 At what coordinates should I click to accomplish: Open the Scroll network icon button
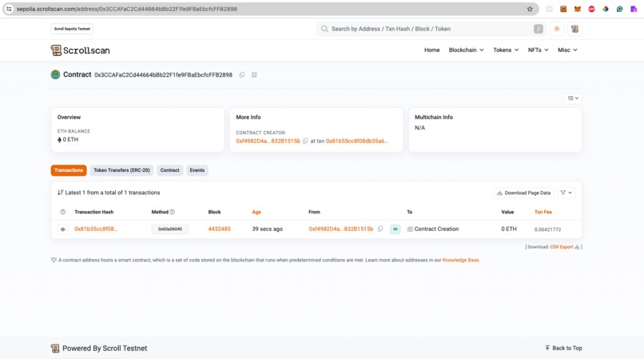pos(574,29)
